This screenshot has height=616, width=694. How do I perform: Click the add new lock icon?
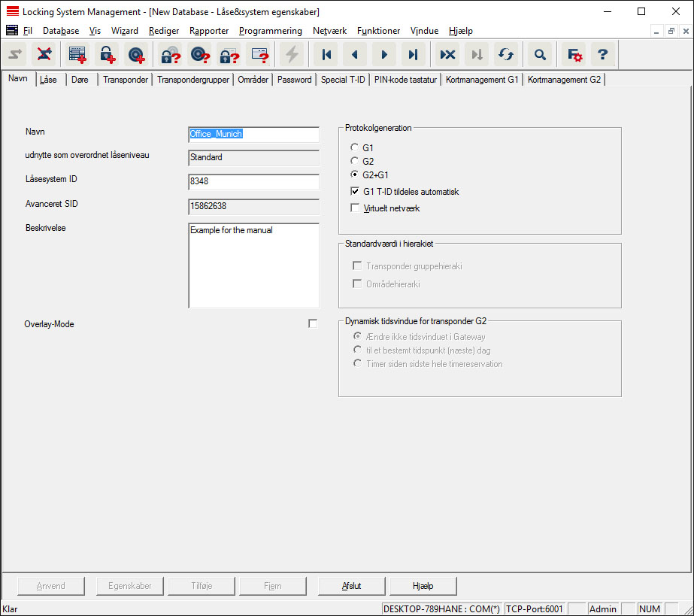[108, 54]
